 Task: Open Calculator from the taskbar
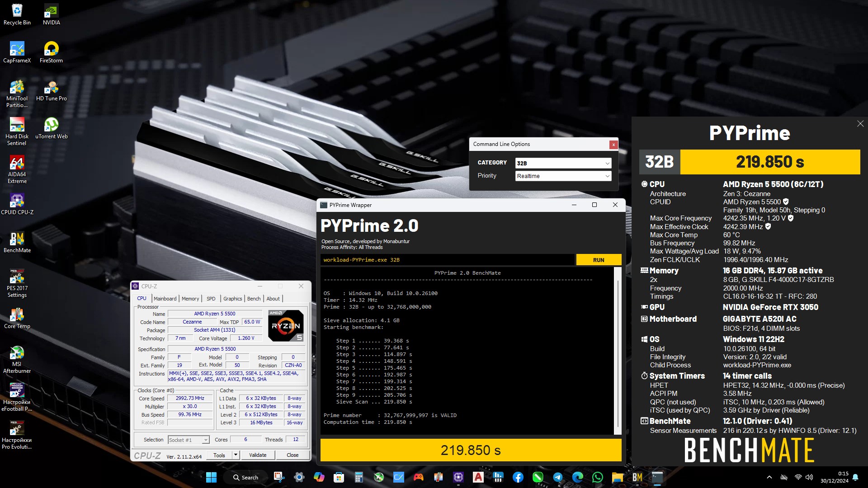[359, 477]
